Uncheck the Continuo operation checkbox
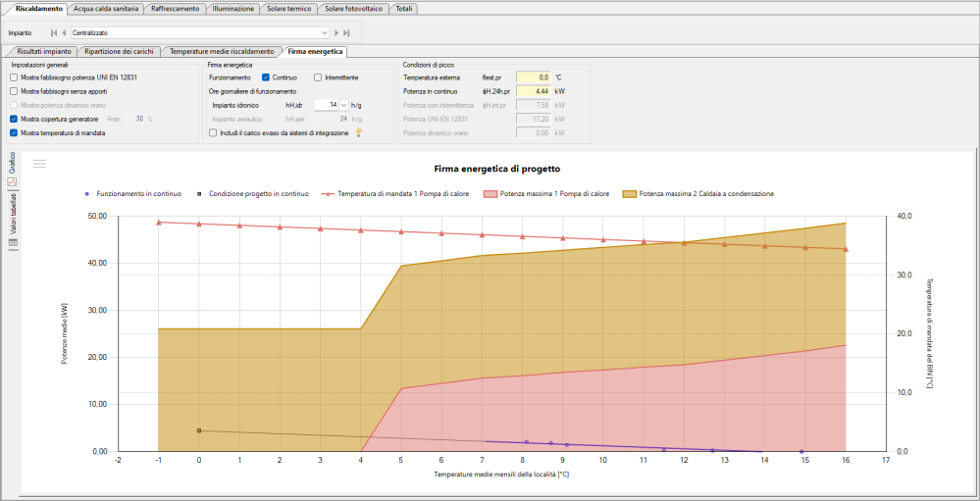 pyautogui.click(x=266, y=77)
